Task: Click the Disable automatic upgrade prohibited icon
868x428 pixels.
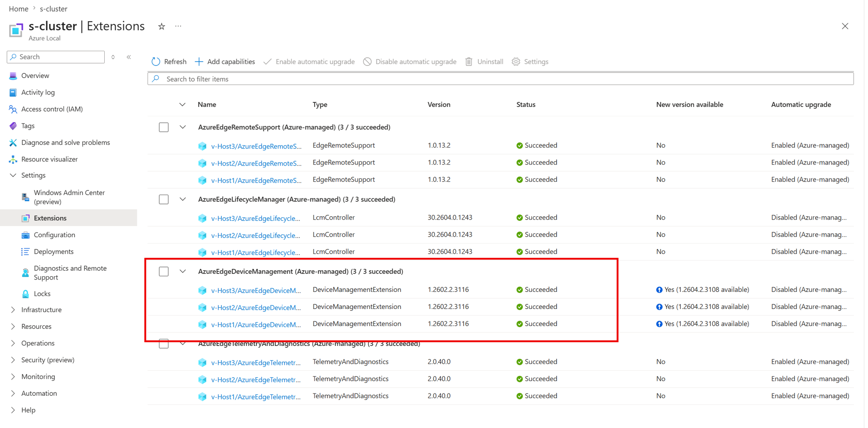Action: coord(367,62)
